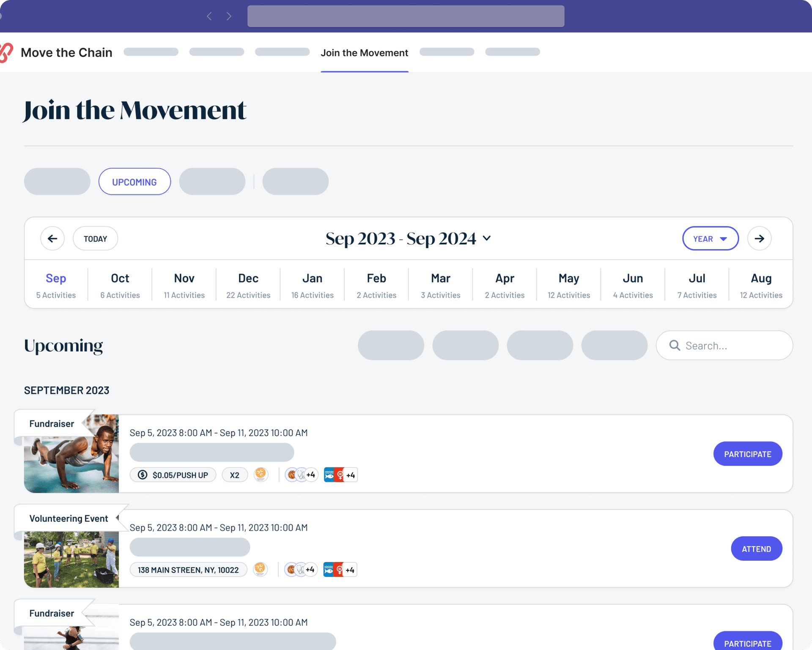
Task: Select the UPCOMING filter pill
Action: [134, 182]
